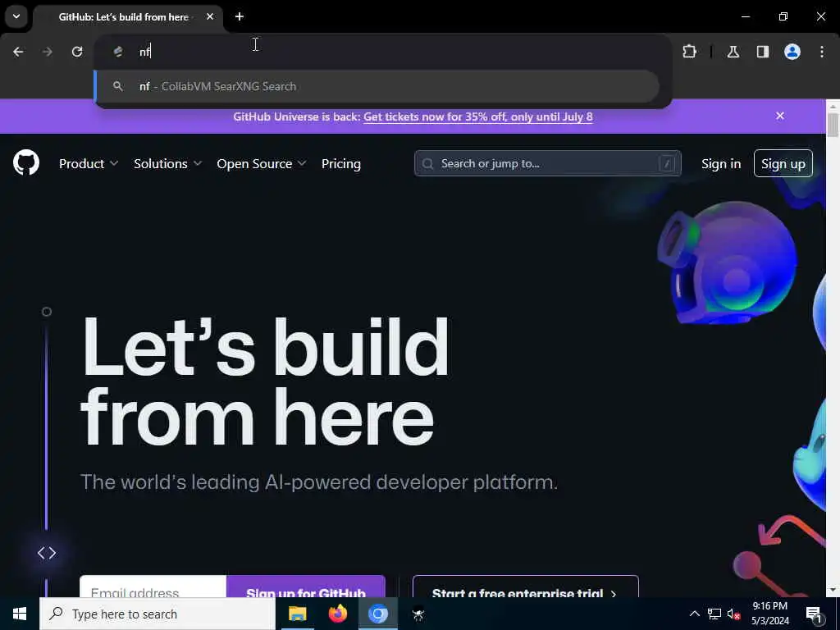This screenshot has height=630, width=840.
Task: Click the browser back arrow
Action: [x=18, y=52]
